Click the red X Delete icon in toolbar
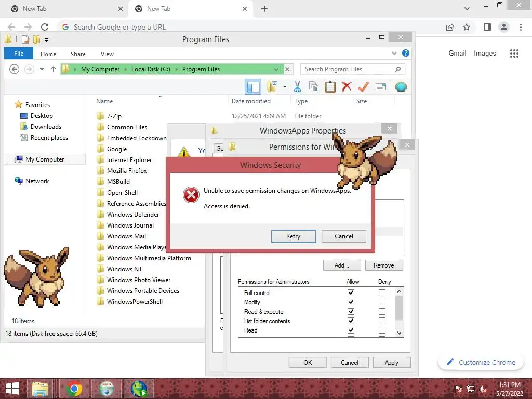Image resolution: width=532 pixels, height=399 pixels. click(347, 87)
